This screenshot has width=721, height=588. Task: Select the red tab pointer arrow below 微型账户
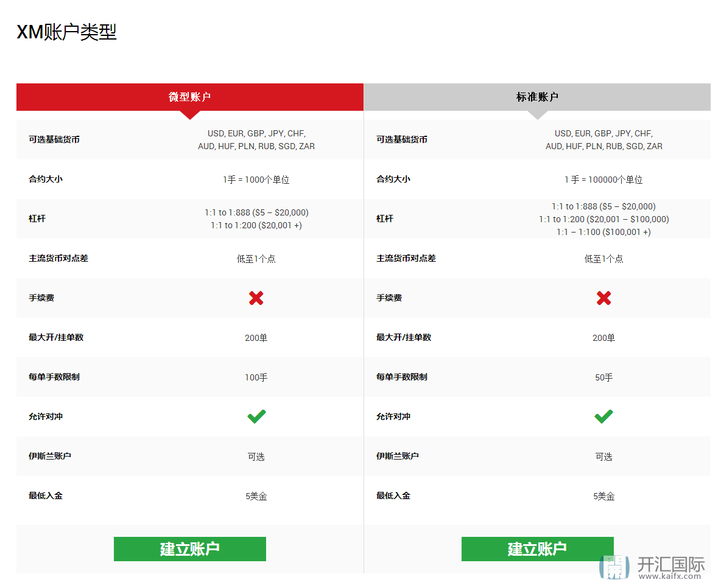[190, 113]
